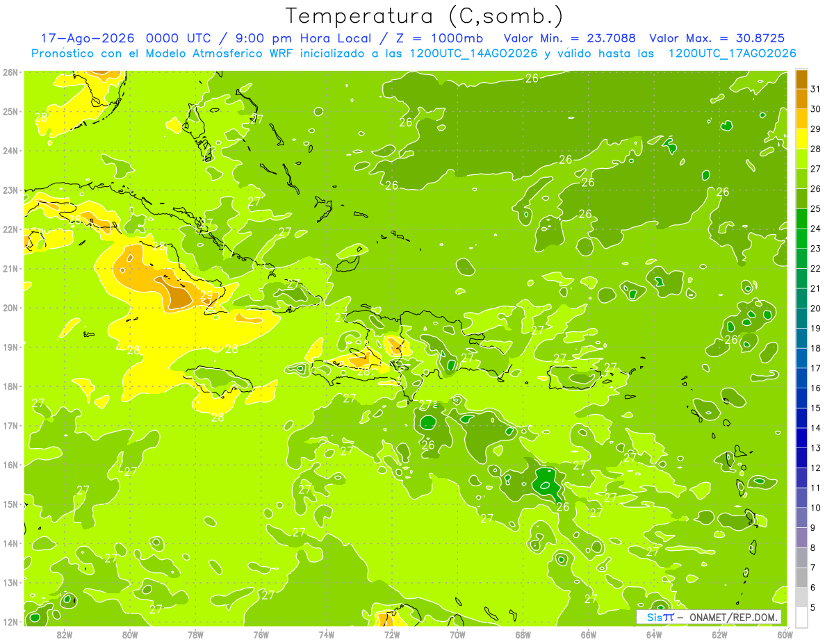
Task: Click the legend value label '10'
Action: coord(816,508)
